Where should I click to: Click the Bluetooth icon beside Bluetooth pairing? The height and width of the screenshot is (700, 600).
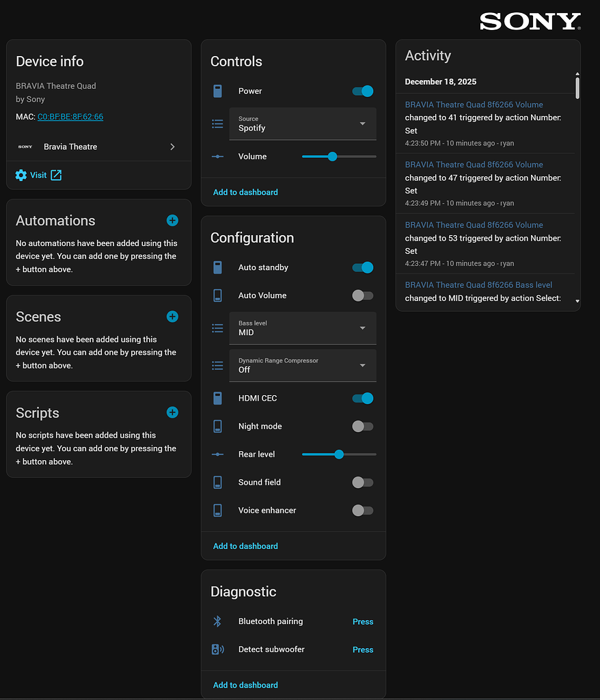[x=217, y=621]
